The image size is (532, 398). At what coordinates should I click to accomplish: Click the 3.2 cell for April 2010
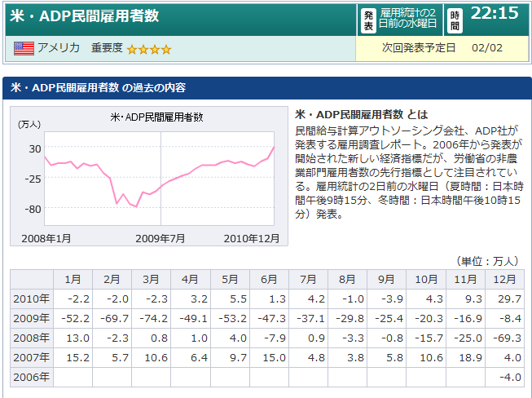pyautogui.click(x=191, y=298)
